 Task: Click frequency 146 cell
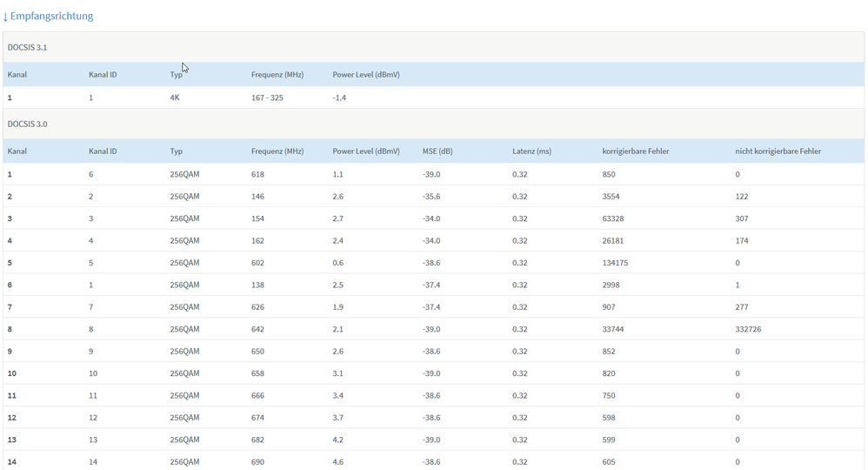pos(258,196)
